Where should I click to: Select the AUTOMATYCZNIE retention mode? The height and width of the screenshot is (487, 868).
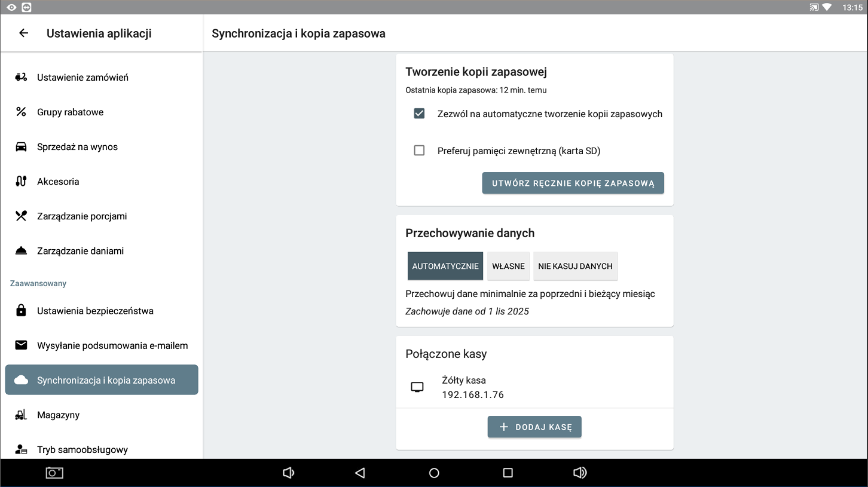coord(445,266)
